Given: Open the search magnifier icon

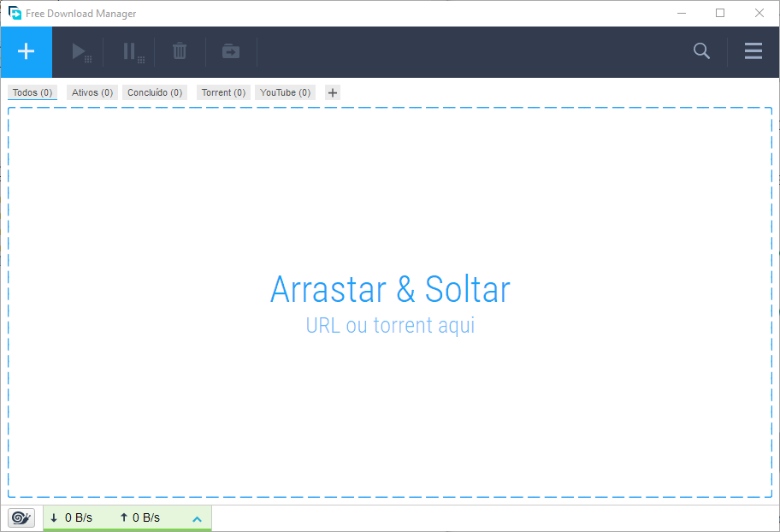Looking at the screenshot, I should [701, 50].
